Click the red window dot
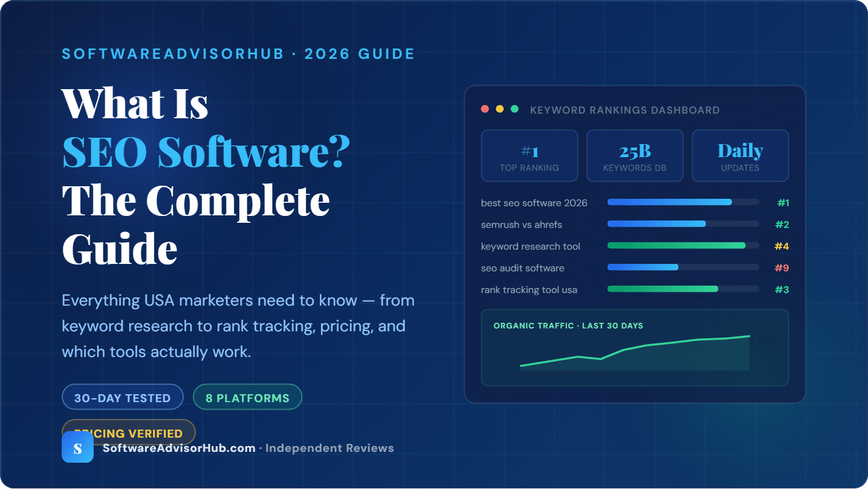 [x=485, y=109]
